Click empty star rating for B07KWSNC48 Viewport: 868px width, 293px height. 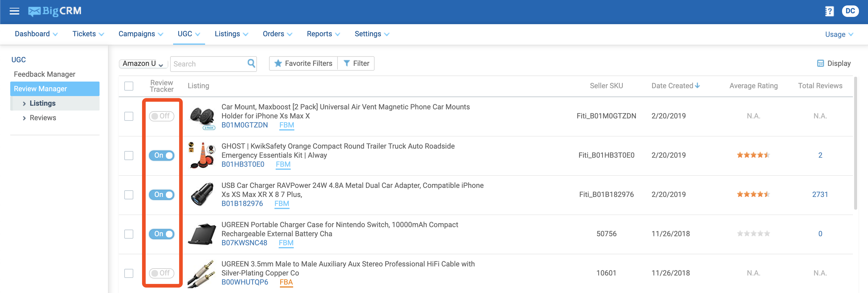tap(753, 233)
